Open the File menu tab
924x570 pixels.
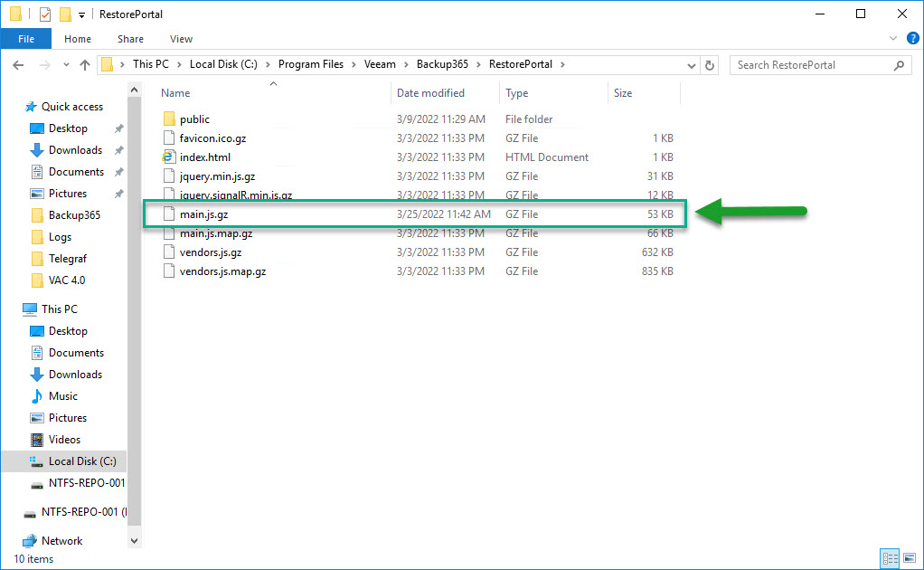click(x=26, y=39)
